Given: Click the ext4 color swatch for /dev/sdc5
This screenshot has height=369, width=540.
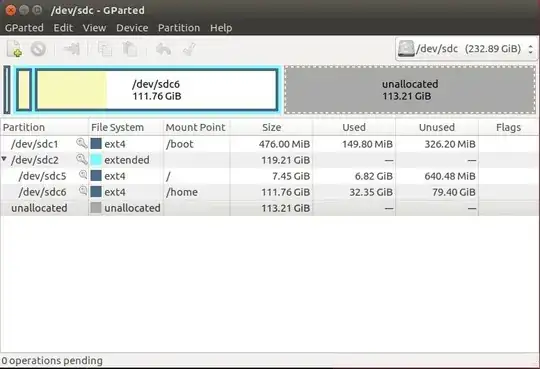Looking at the screenshot, I should 96,176.
